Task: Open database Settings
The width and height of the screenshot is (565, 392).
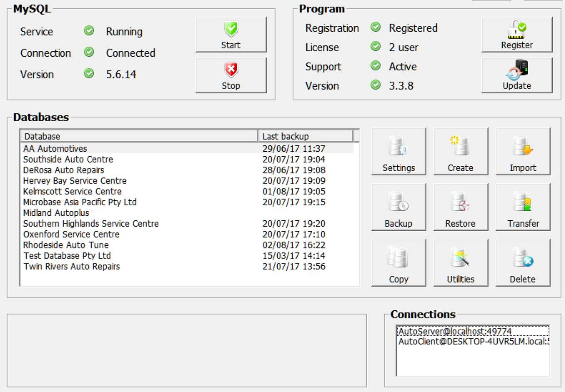Action: click(x=399, y=151)
